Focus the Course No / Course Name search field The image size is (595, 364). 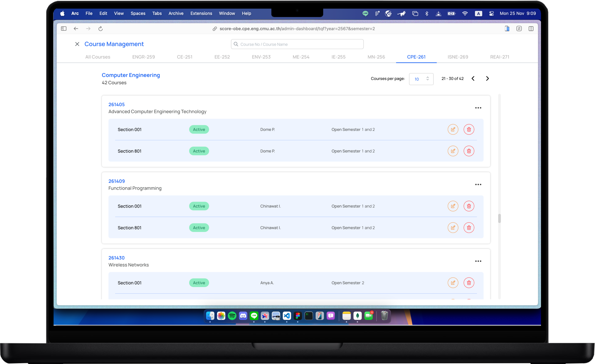297,44
